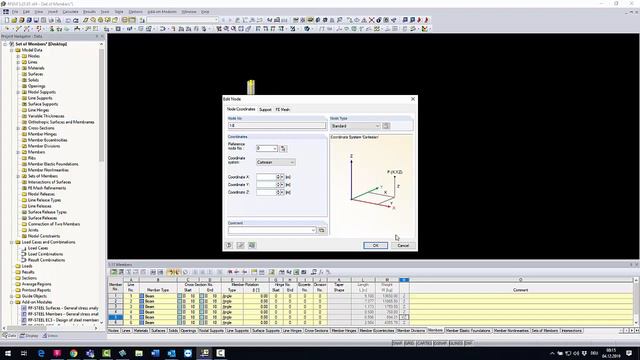Toggle checkbox in member row 5
The width and height of the screenshot is (640, 360).
click(x=404, y=317)
